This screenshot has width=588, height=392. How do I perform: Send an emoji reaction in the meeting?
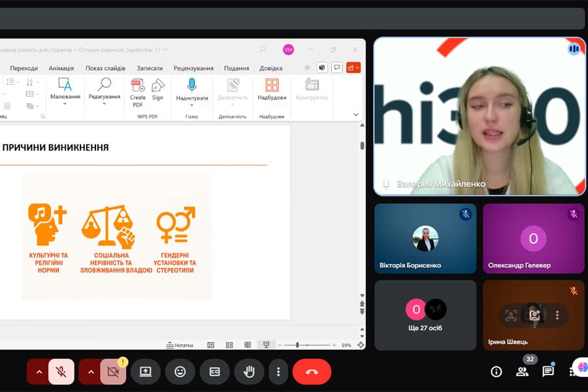click(180, 372)
